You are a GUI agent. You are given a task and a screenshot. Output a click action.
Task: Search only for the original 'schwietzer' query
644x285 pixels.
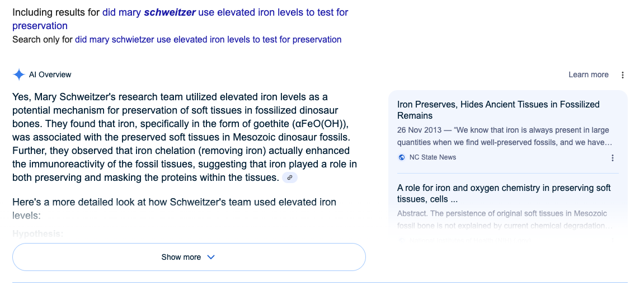coord(208,40)
